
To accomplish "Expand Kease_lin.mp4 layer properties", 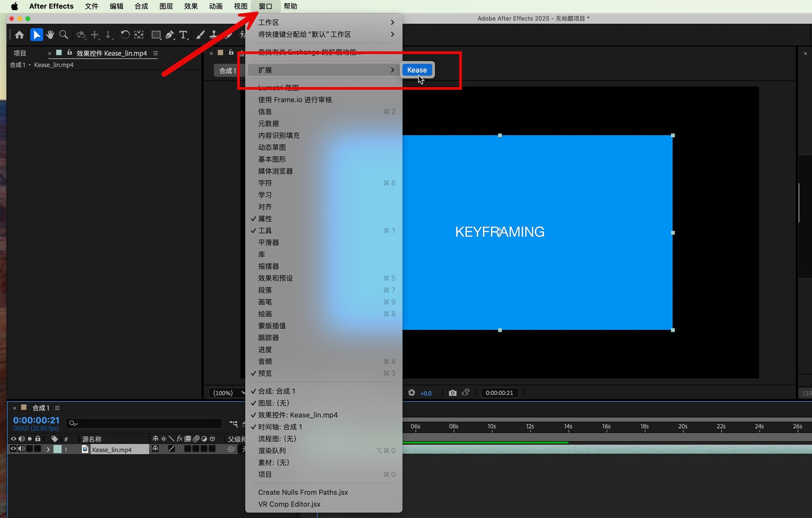I will pyautogui.click(x=48, y=449).
